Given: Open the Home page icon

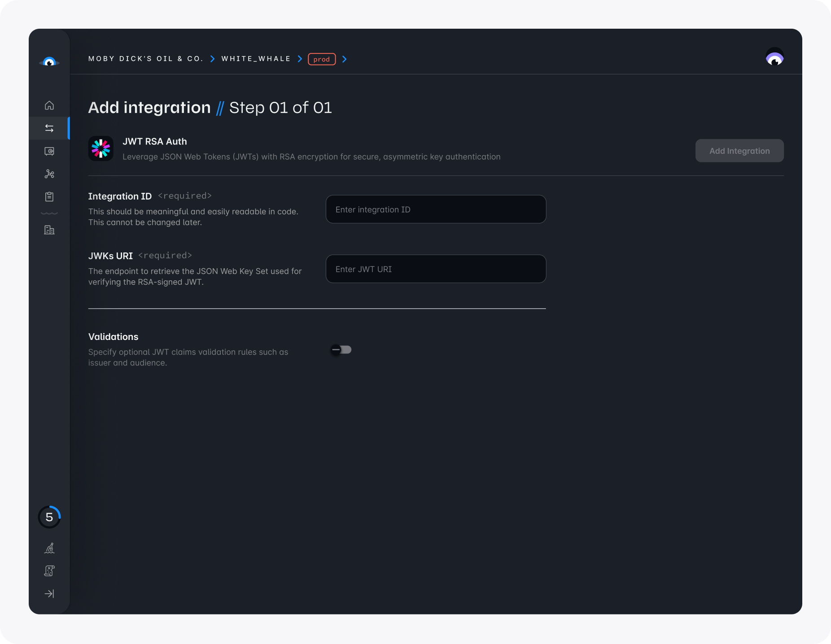Looking at the screenshot, I should pos(49,105).
